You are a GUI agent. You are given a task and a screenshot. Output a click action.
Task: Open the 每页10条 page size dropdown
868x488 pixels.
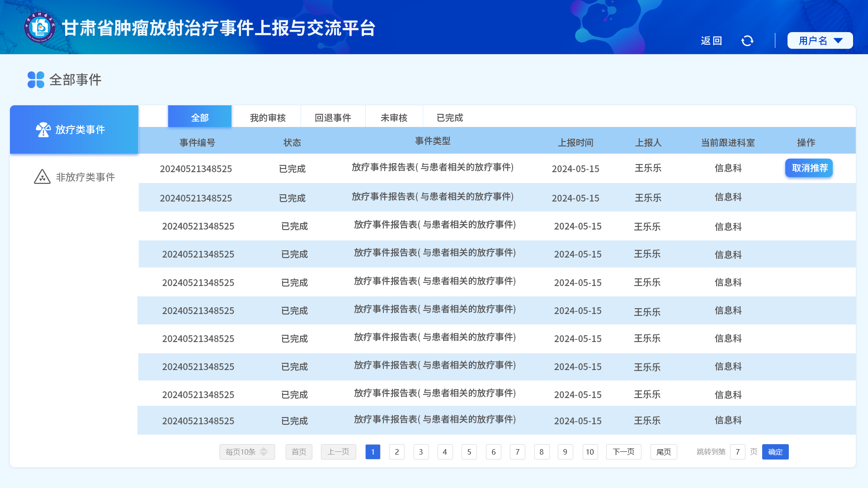(247, 452)
